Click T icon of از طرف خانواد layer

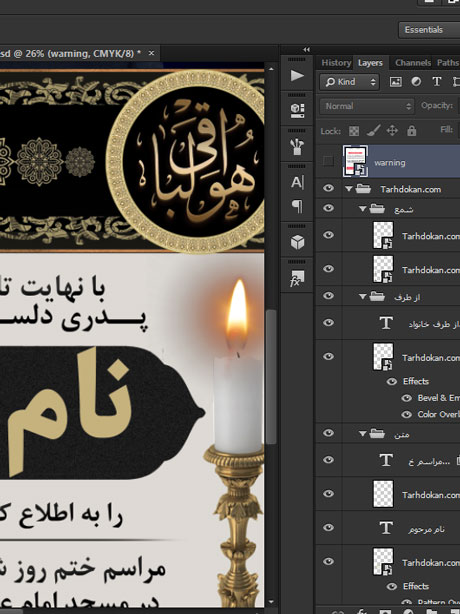click(386, 323)
